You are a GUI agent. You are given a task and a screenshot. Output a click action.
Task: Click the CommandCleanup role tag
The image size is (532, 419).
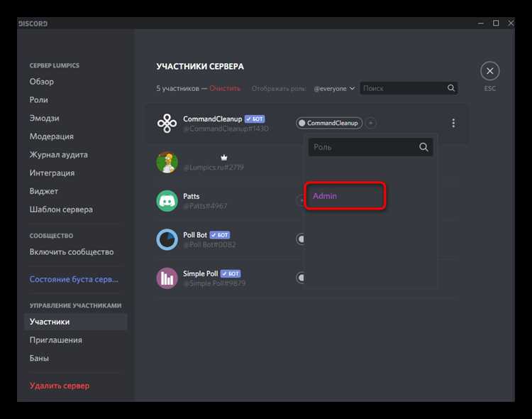tap(329, 123)
